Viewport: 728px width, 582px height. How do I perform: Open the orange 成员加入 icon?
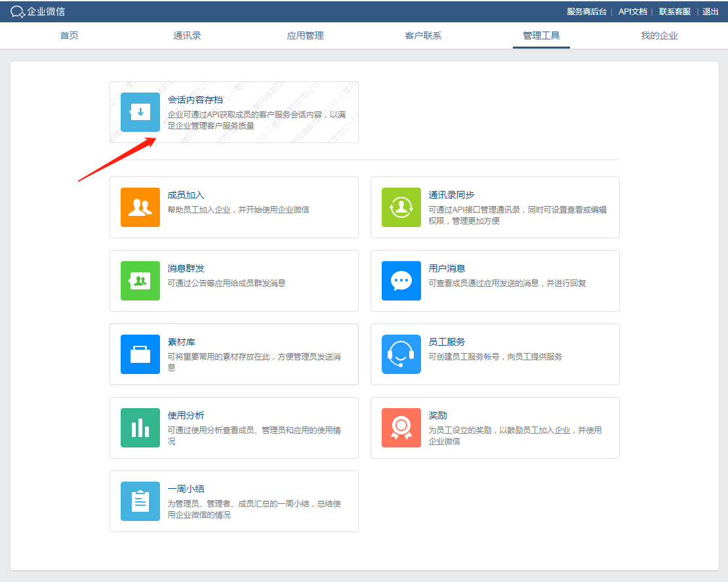click(x=140, y=207)
